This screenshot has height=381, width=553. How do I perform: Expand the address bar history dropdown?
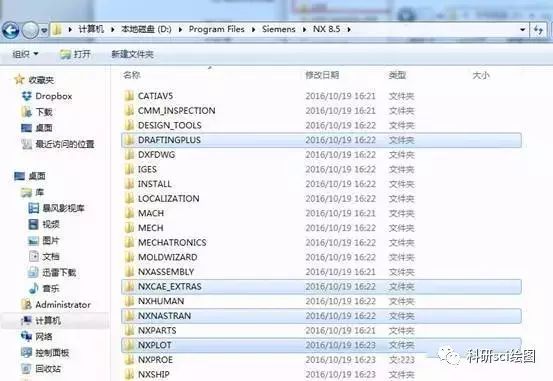pos(523,30)
